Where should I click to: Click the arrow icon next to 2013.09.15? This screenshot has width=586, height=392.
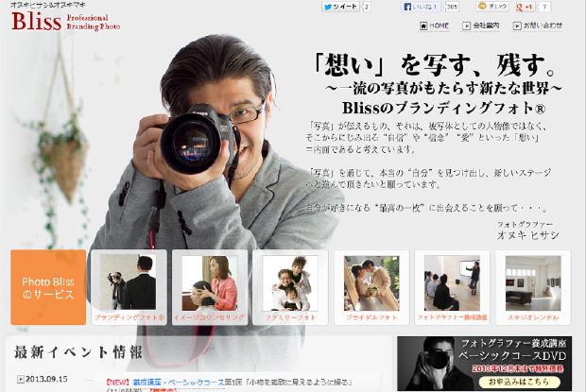click(x=21, y=380)
